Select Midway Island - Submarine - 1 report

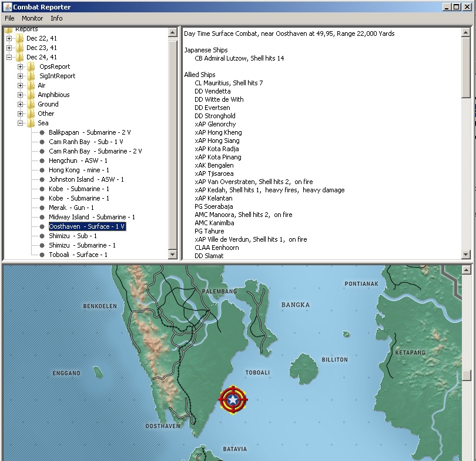coord(92,217)
